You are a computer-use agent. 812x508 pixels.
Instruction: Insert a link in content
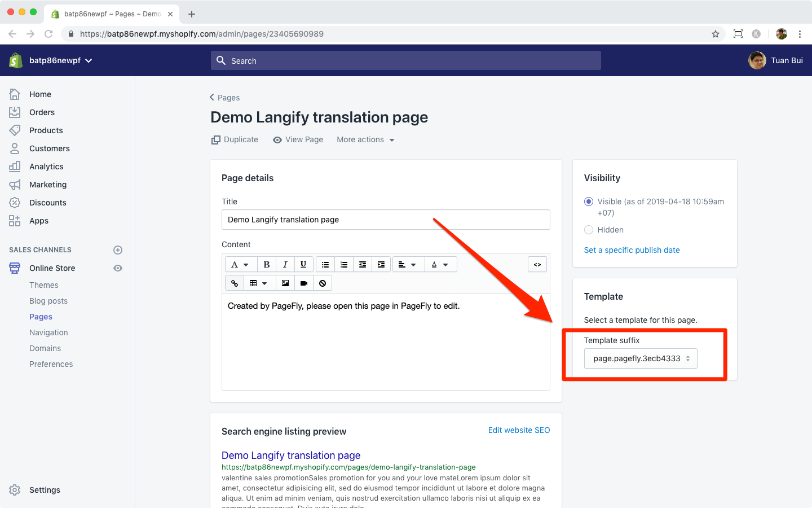point(235,283)
